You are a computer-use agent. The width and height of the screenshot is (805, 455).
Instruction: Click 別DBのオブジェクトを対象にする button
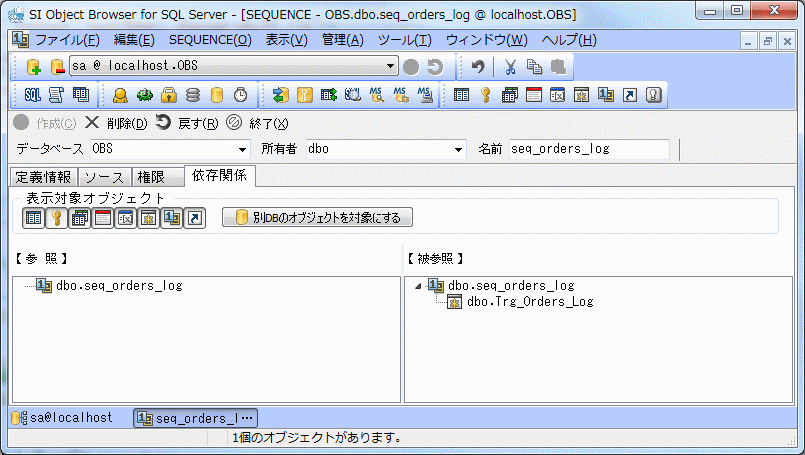(x=317, y=217)
